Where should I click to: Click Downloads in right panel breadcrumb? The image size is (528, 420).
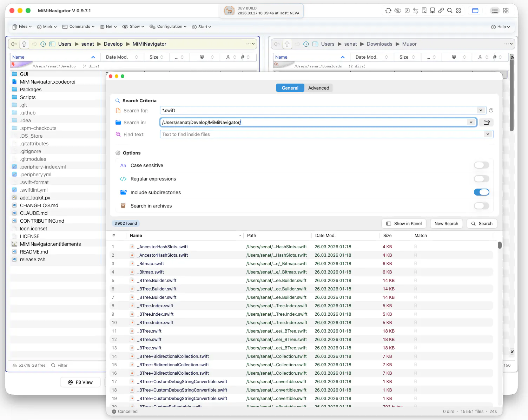pyautogui.click(x=379, y=44)
